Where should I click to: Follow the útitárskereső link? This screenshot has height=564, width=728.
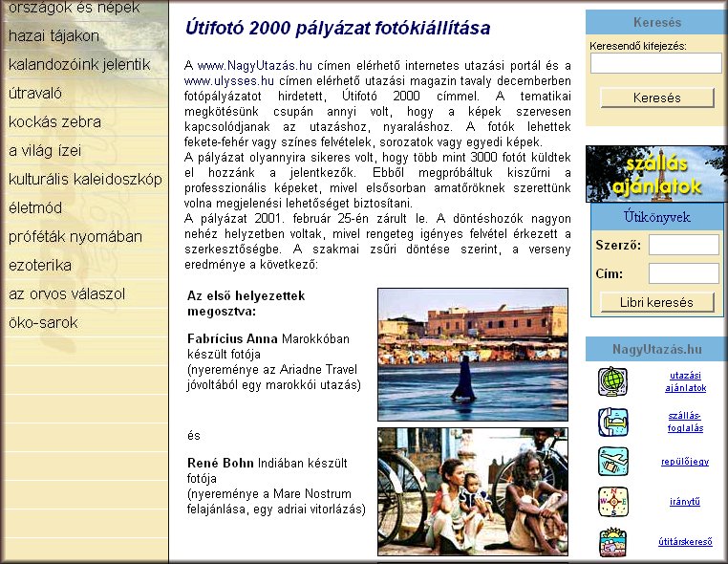tap(685, 542)
